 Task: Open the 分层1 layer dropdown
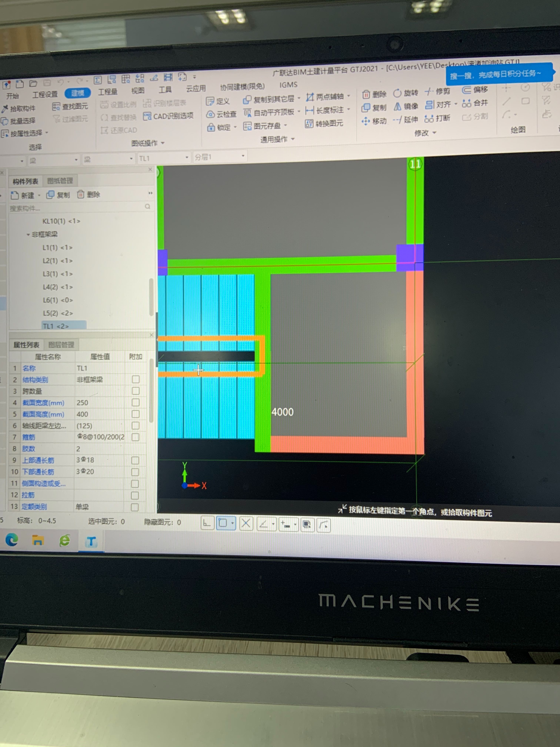(243, 156)
